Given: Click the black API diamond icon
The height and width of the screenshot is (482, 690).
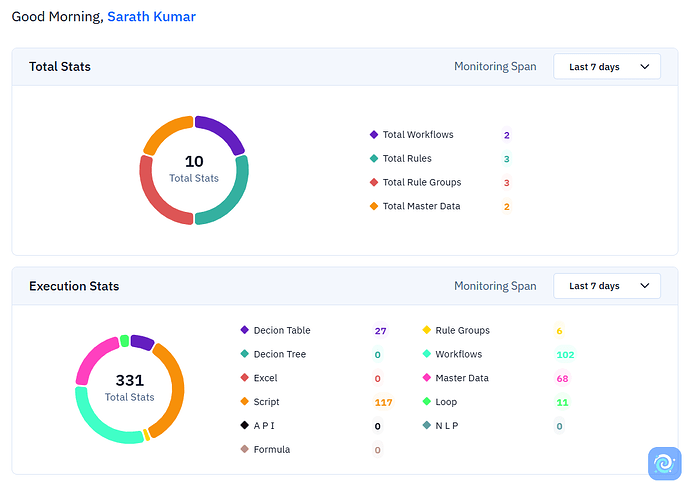Looking at the screenshot, I should pos(245,425).
